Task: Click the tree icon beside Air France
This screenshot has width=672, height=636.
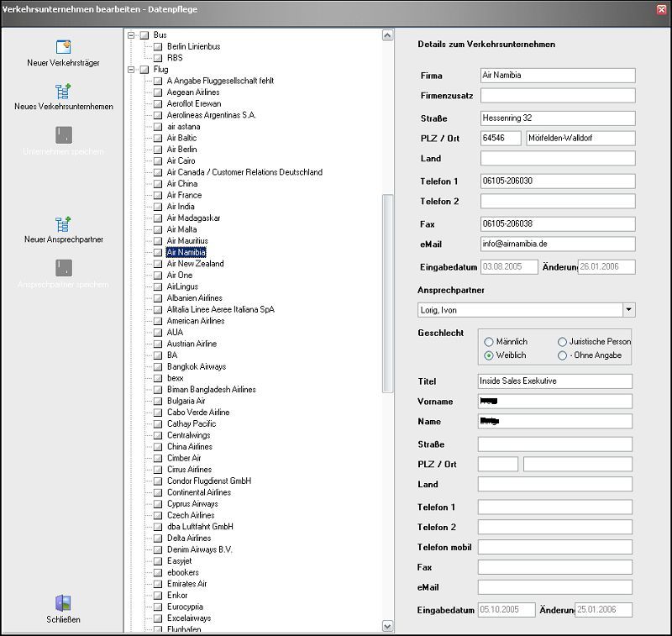Action: 158,196
